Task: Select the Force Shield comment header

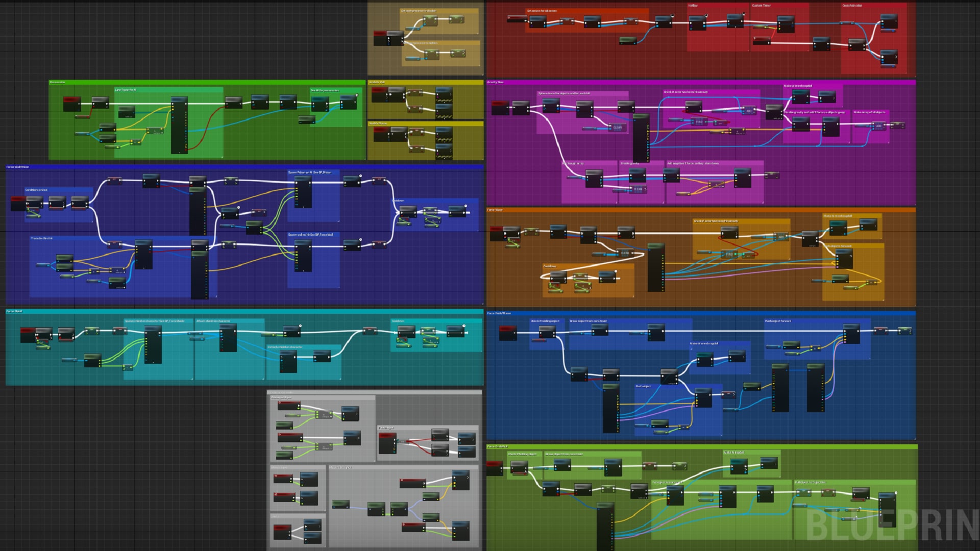Action: point(14,311)
